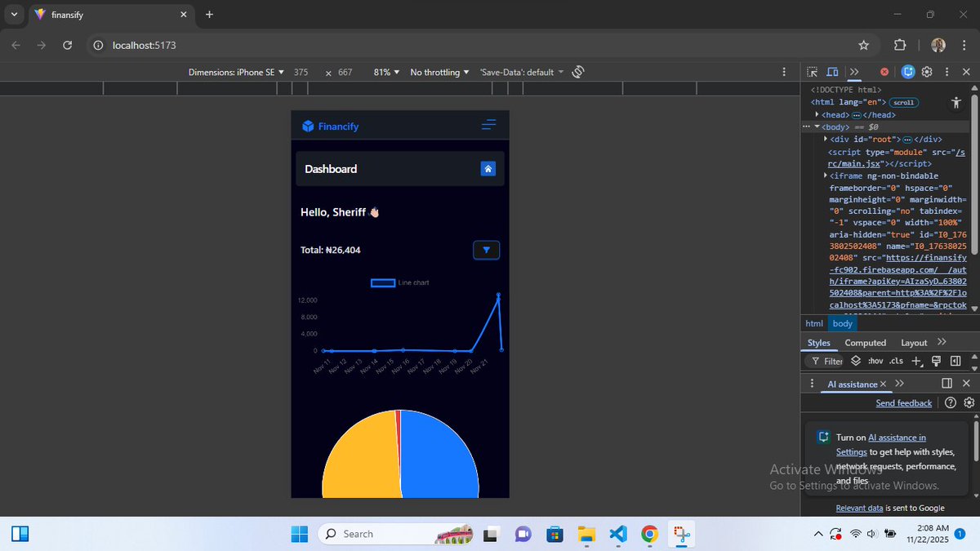Image resolution: width=980 pixels, height=551 pixels.
Task: Click the Send feedback link
Action: point(903,403)
